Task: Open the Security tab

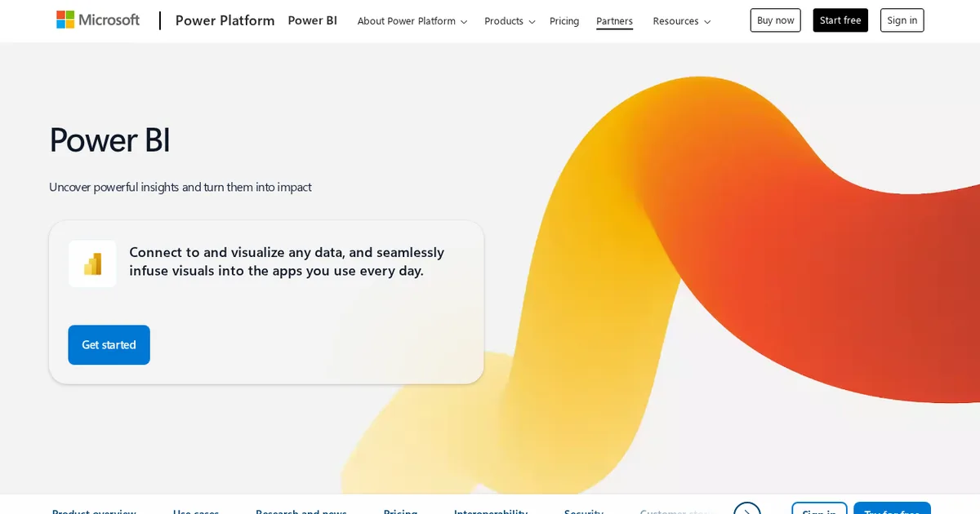Action: click(x=584, y=511)
